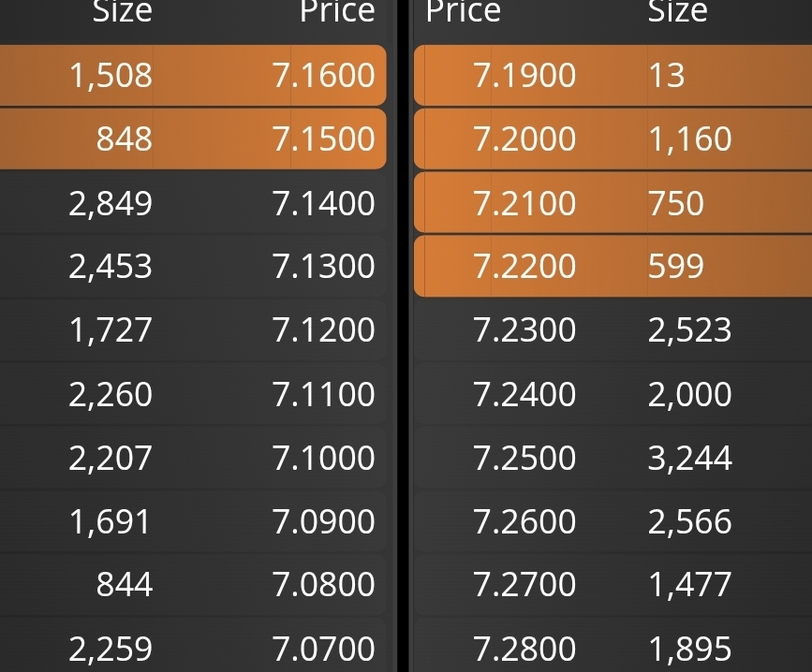Choose the ask price 7.2100
This screenshot has height=672, width=812.
tap(524, 203)
